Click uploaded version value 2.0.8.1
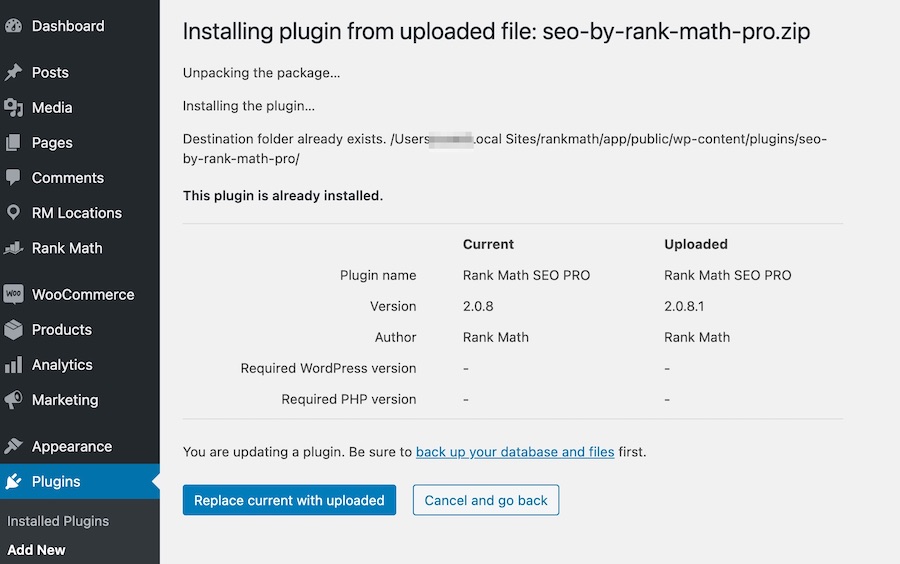 (684, 306)
